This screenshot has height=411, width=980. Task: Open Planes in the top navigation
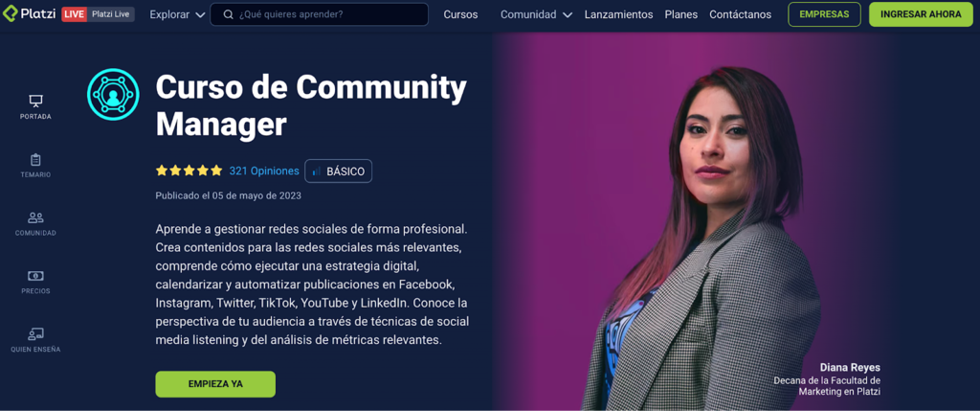coord(681,14)
